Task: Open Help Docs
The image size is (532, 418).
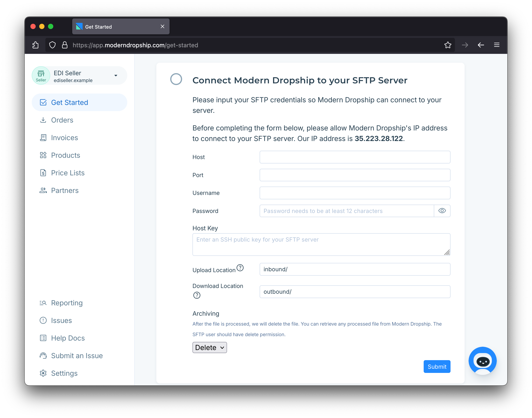Action: pyautogui.click(x=68, y=338)
